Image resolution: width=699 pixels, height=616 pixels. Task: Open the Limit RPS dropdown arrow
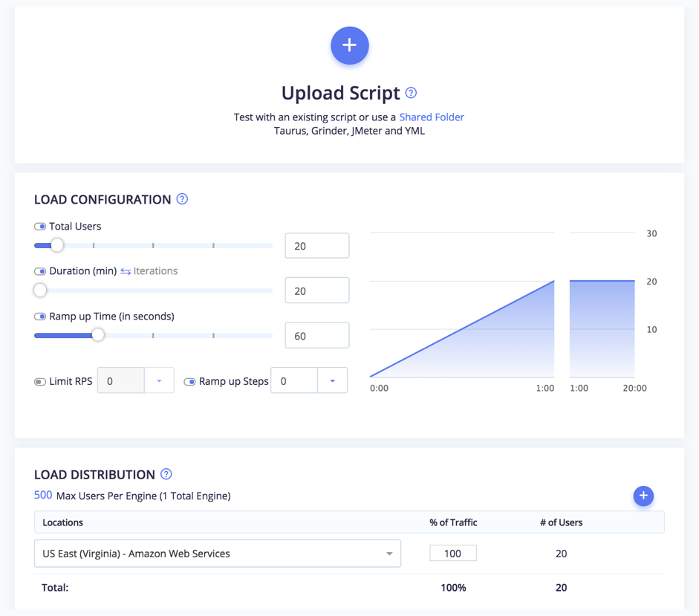click(x=159, y=380)
